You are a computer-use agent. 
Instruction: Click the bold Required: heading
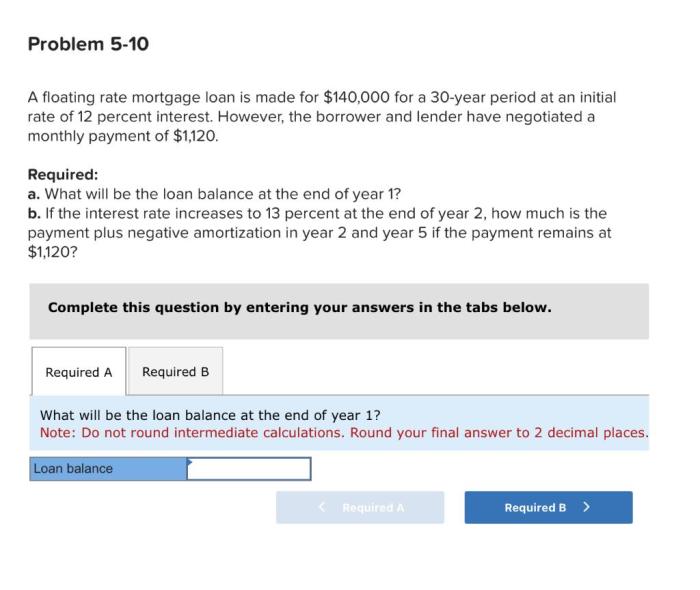click(62, 174)
